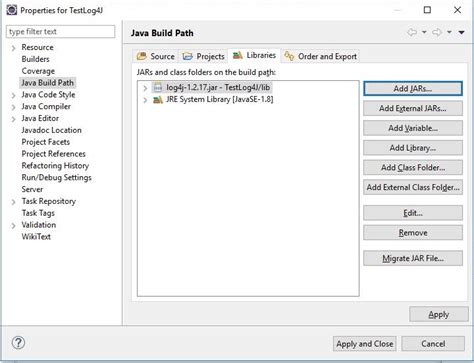Click the help question mark icon
The width and height of the screenshot is (474, 363).
pos(18,342)
